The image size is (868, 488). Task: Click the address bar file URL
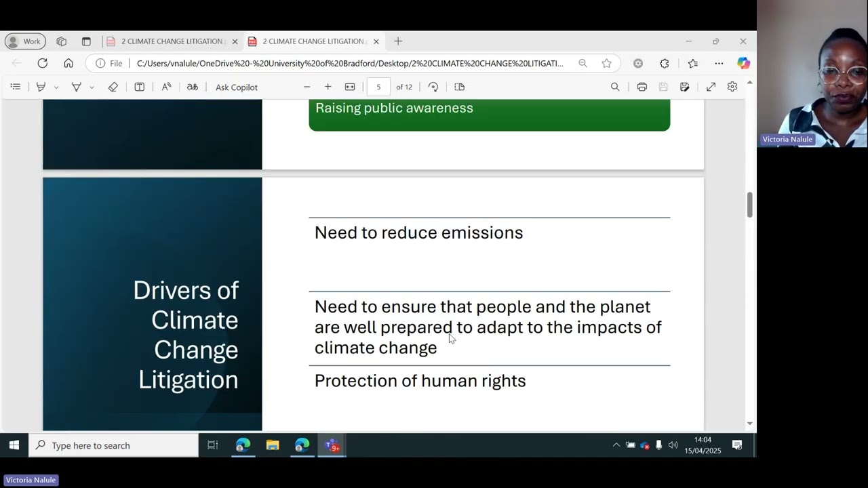coord(350,63)
